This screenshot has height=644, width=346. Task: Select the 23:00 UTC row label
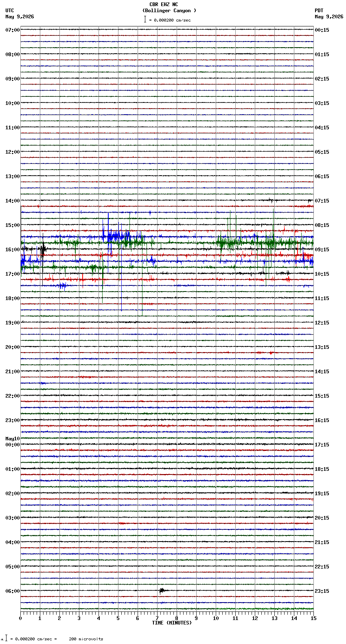pyautogui.click(x=13, y=420)
